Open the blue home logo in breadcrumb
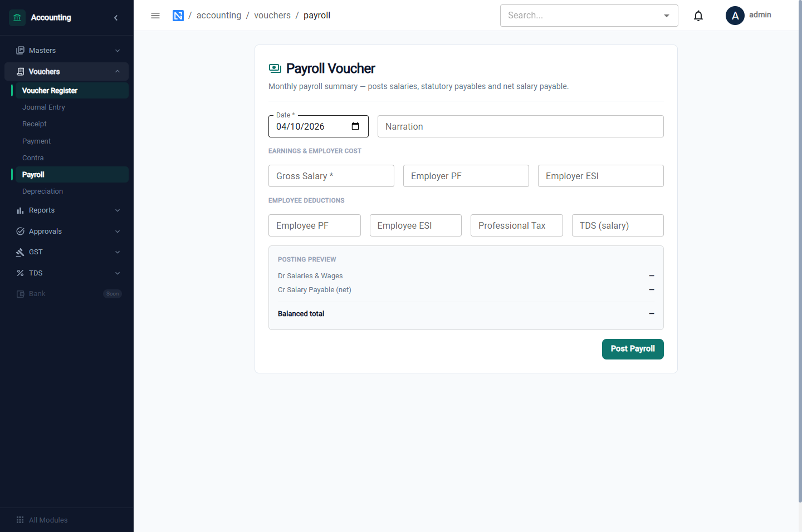Viewport: 802px width, 532px height. (178, 16)
